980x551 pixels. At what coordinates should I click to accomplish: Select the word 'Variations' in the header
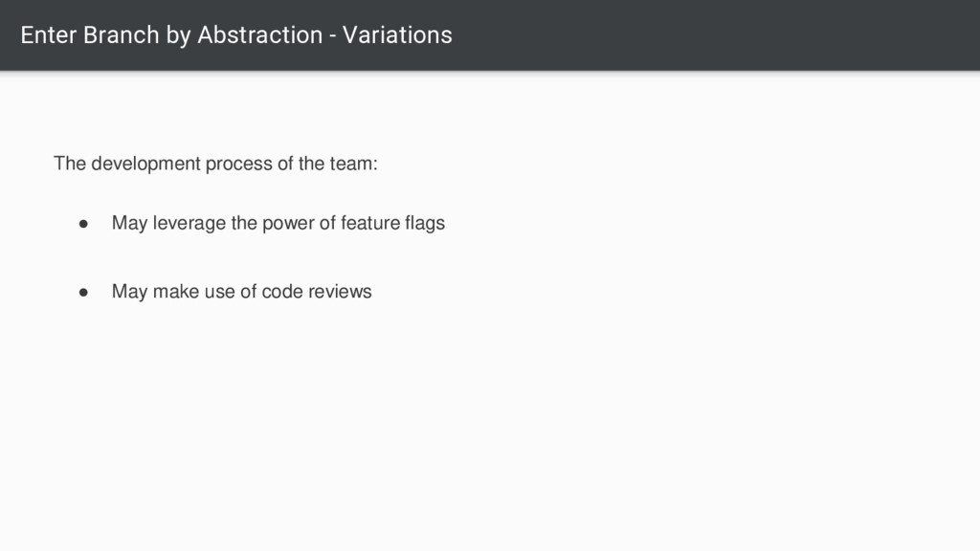397,35
